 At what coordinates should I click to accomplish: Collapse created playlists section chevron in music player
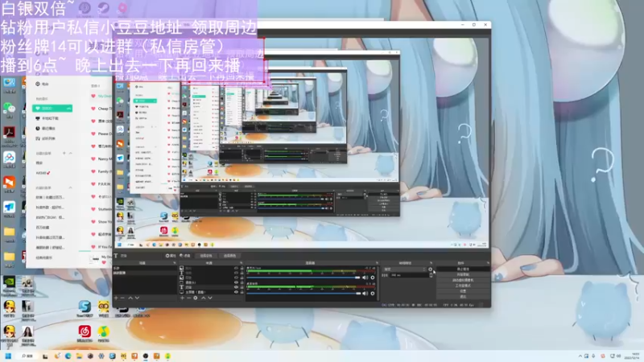point(70,153)
